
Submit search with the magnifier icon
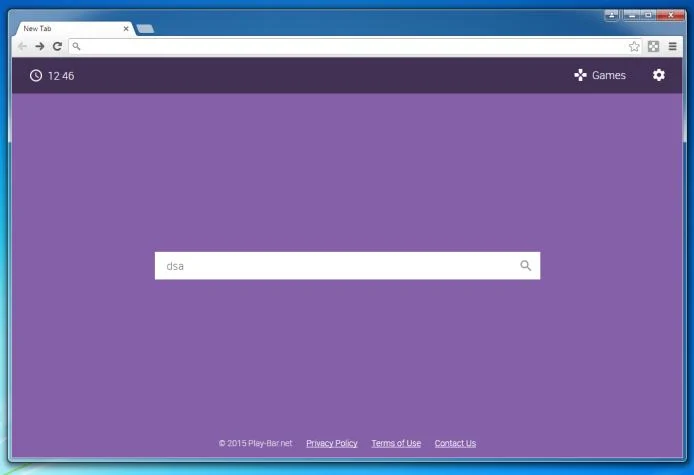(x=525, y=266)
